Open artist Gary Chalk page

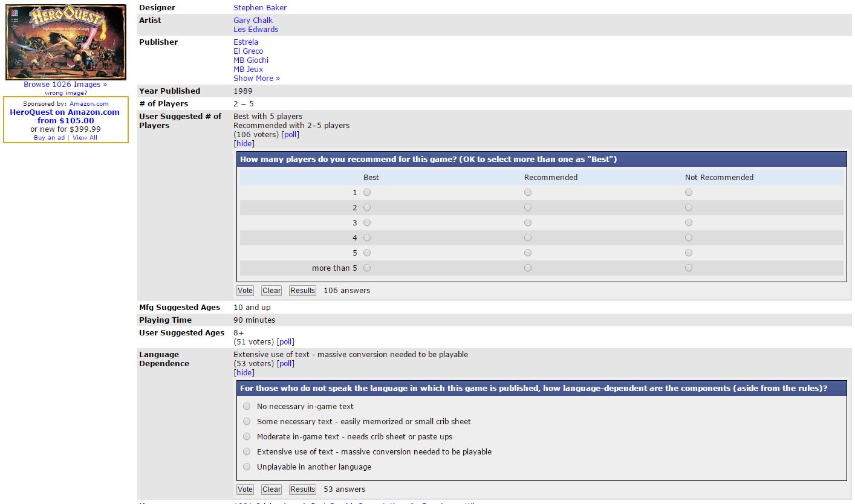[x=253, y=21]
